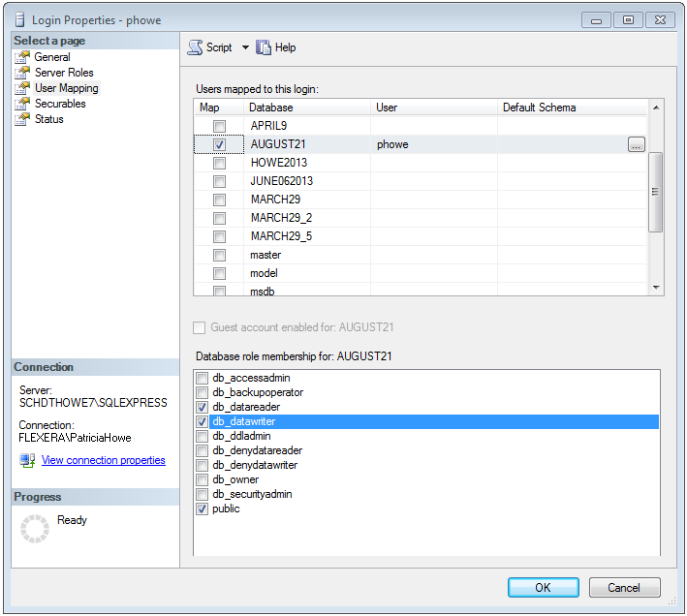687x616 pixels.
Task: Open the default schema browse button for AUGUST21
Action: (x=636, y=144)
